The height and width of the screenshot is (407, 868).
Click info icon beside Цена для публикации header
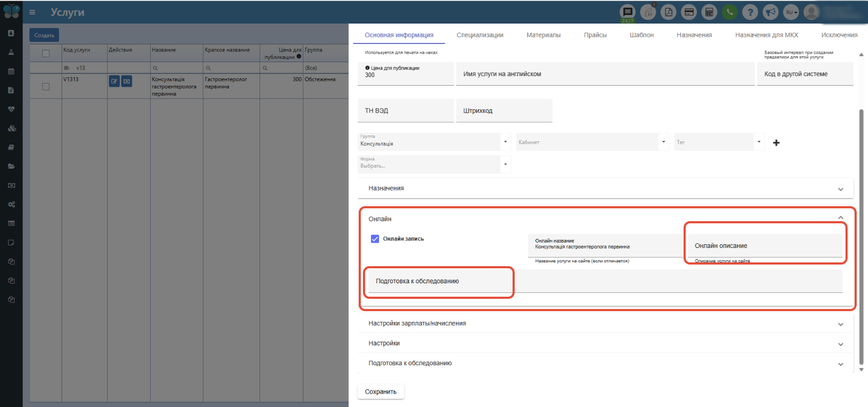(x=299, y=56)
